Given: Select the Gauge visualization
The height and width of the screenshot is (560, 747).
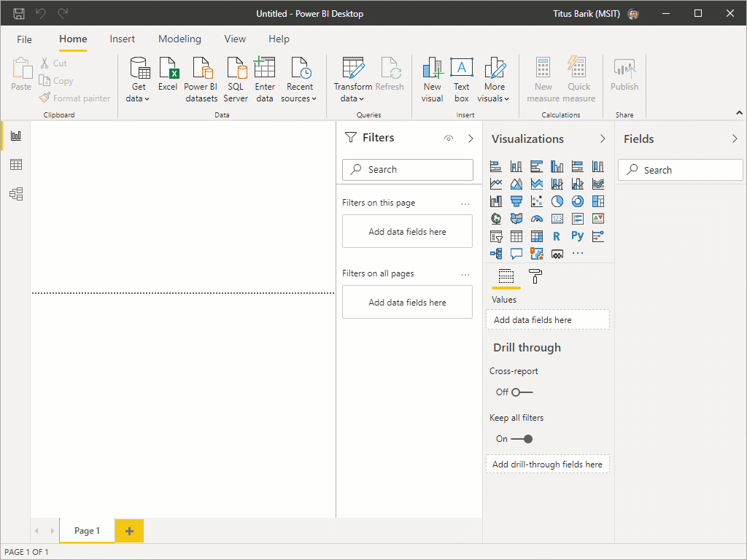Looking at the screenshot, I should pos(536,218).
